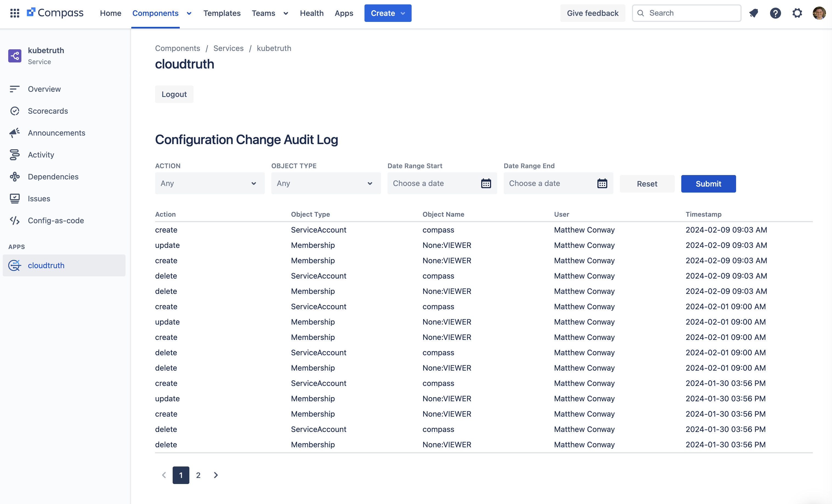
Task: Open the help question mark icon
Action: (x=775, y=13)
